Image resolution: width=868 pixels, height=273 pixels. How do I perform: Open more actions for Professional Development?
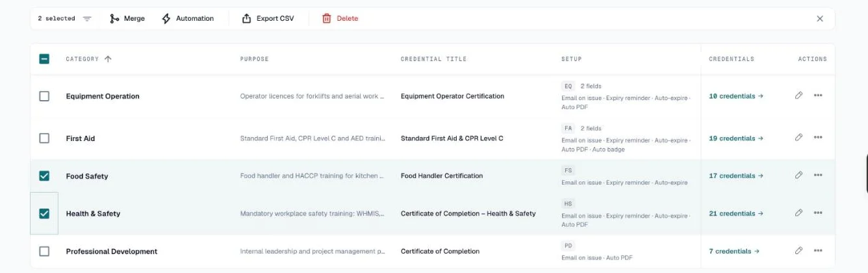[818, 251]
